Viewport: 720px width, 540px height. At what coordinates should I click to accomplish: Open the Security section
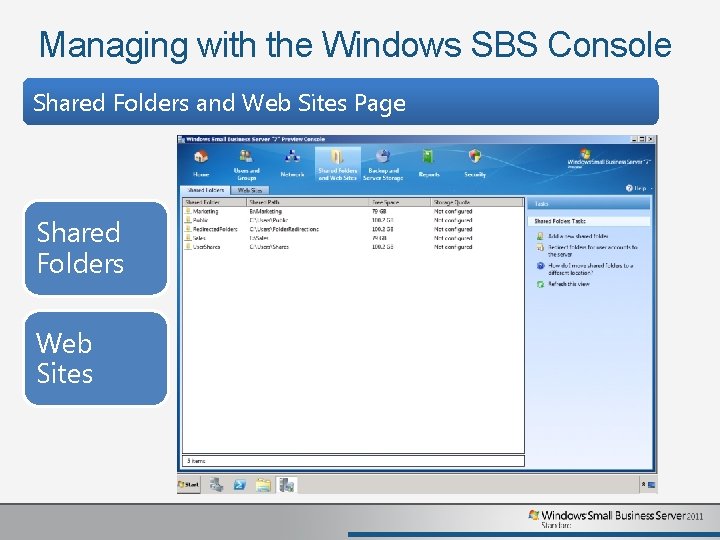(475, 163)
